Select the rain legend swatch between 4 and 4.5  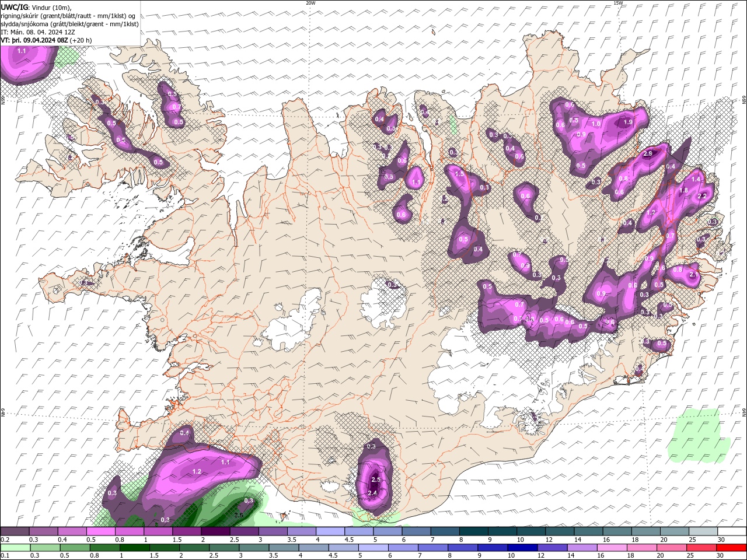click(x=313, y=548)
